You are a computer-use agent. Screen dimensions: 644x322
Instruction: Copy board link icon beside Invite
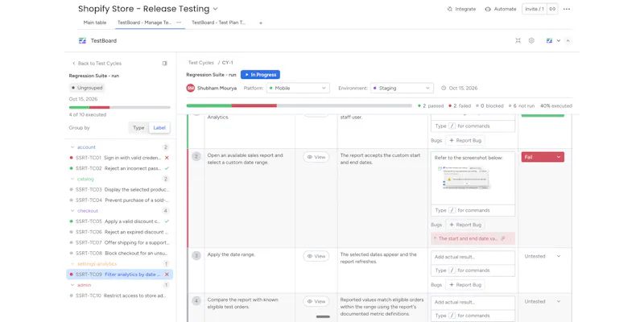pyautogui.click(x=552, y=9)
